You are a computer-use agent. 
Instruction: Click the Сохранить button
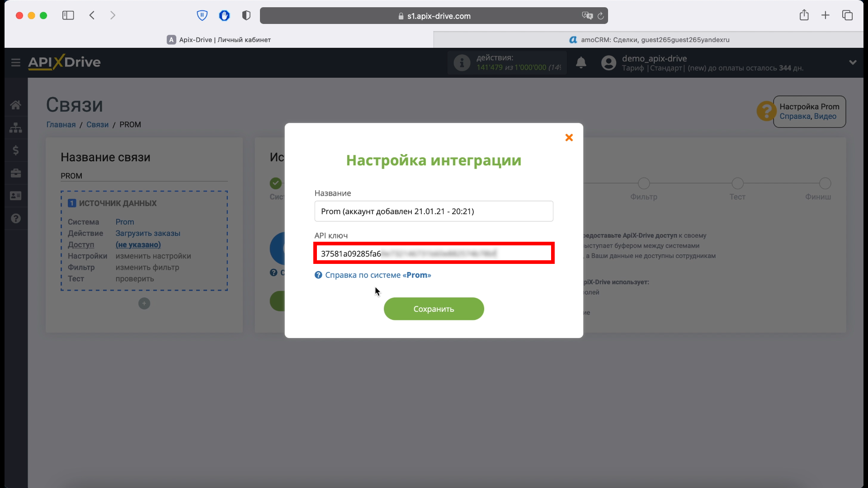434,309
